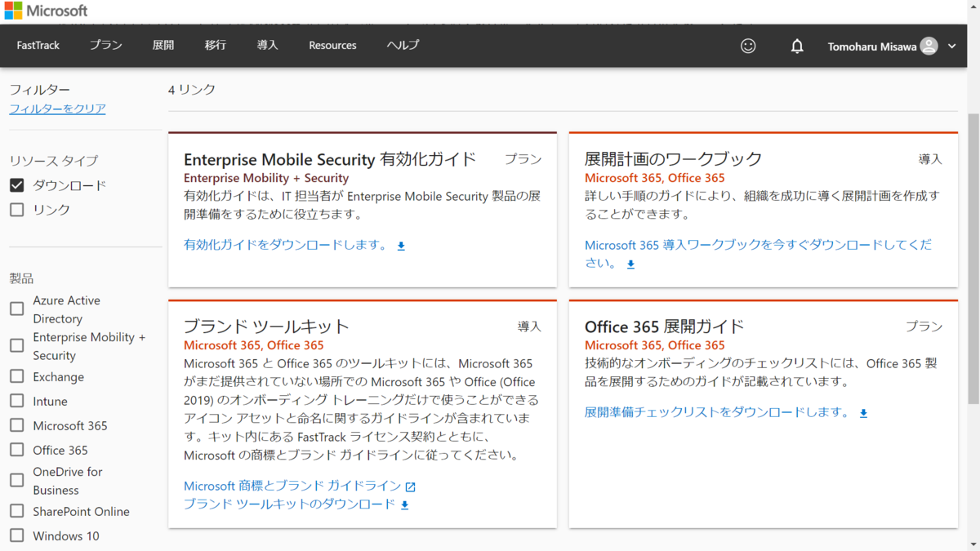The image size is (980, 551).
Task: Check the Enterprise Mobility + Security filter
Action: click(x=16, y=345)
